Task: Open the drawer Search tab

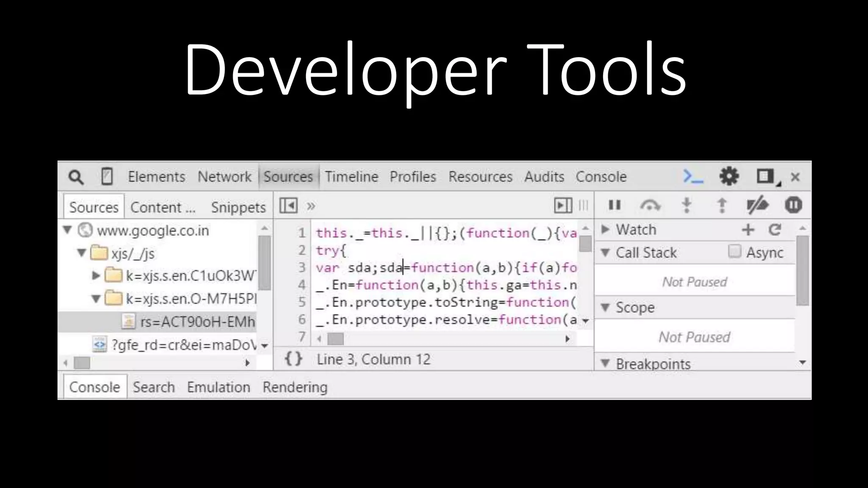Action: click(154, 387)
